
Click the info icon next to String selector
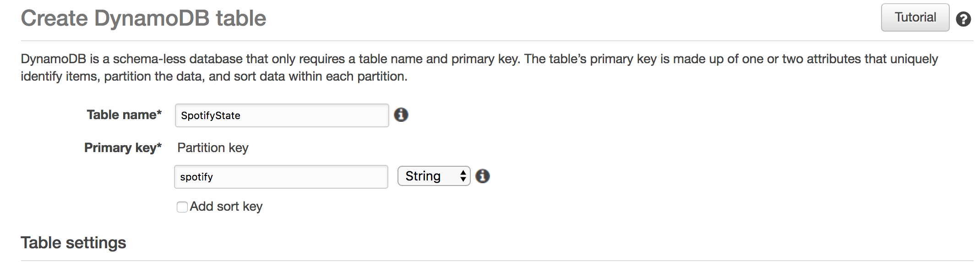tap(483, 176)
